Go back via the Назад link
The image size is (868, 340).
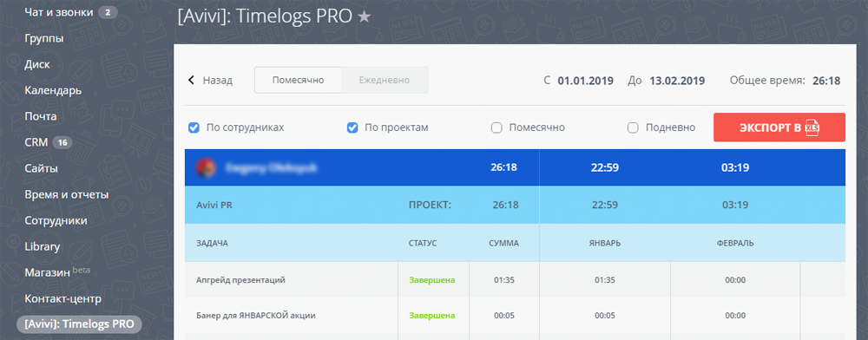[x=218, y=81]
